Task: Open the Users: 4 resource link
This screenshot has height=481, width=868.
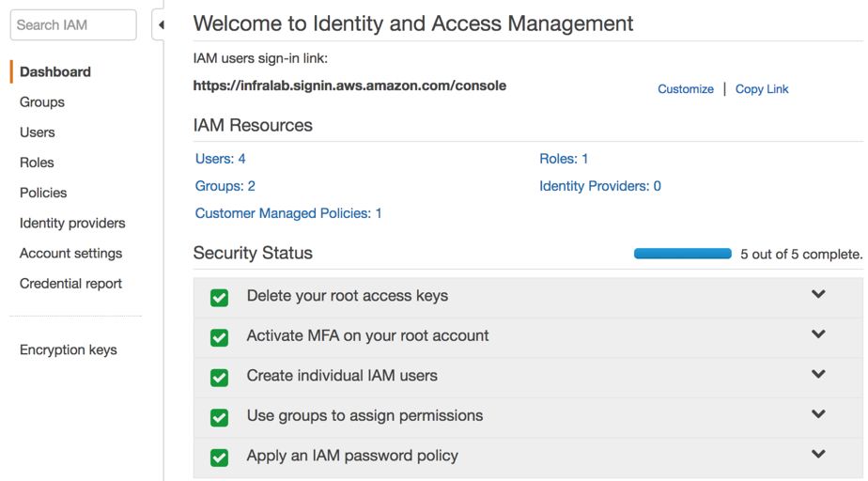Action: 221,159
